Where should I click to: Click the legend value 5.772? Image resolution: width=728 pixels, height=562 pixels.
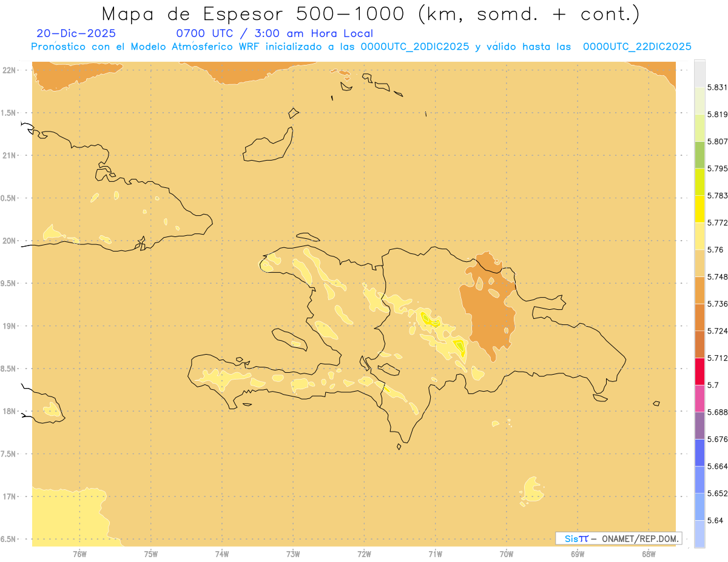click(717, 222)
